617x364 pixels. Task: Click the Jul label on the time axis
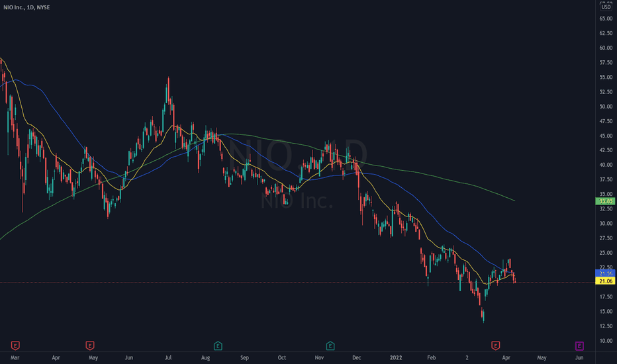coord(168,357)
